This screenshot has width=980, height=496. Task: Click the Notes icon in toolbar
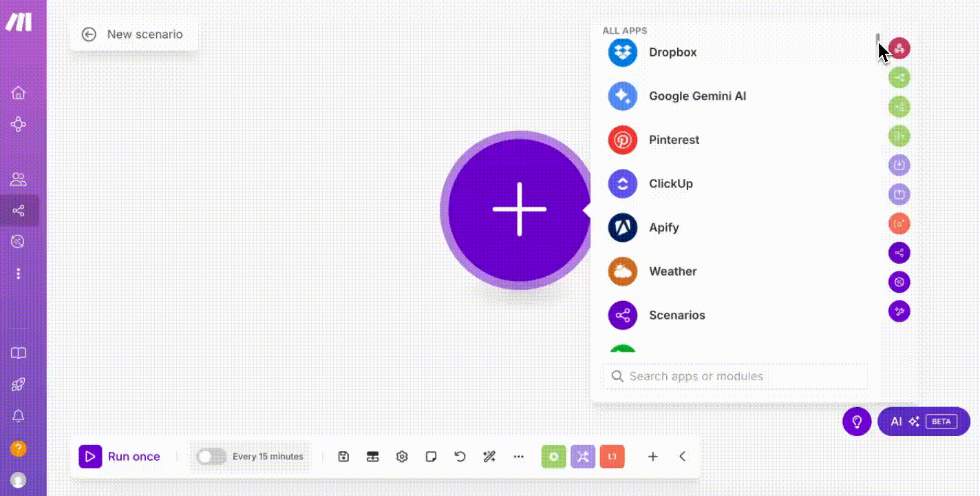[431, 456]
